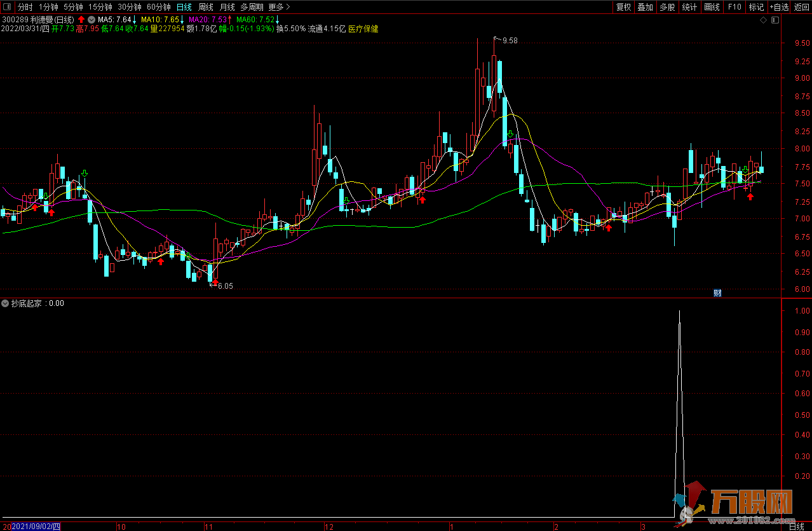The height and width of the screenshot is (531, 812).
Task: Click the 财 financial marker icon
Action: 717,293
